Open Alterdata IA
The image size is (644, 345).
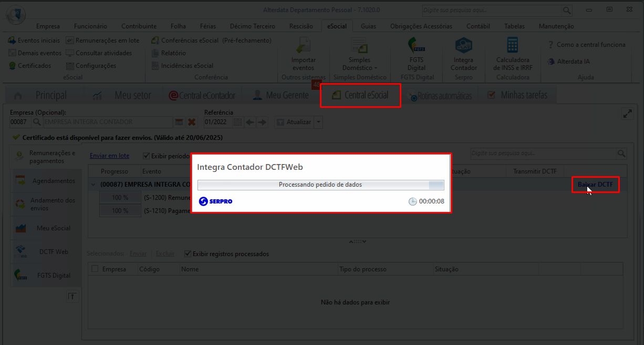[x=569, y=62]
